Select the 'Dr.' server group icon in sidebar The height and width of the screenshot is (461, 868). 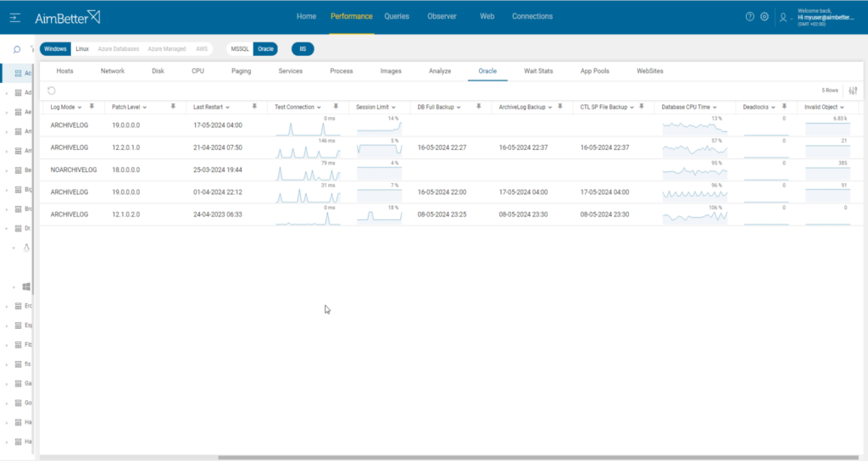pyautogui.click(x=19, y=229)
